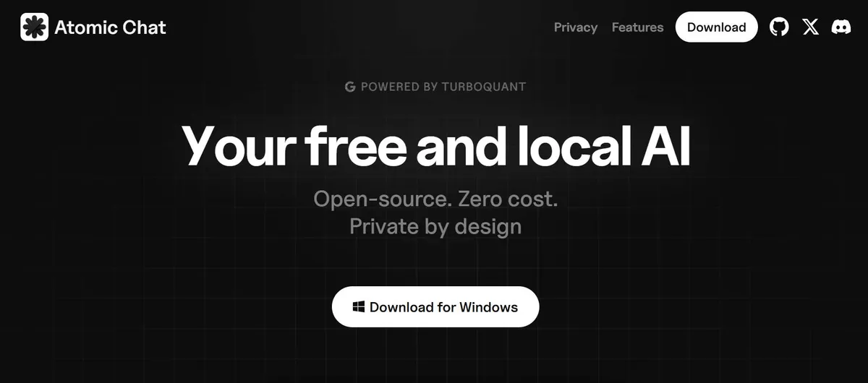This screenshot has height=383, width=868.
Task: Click the Atomic Chat brand name text
Action: tap(110, 27)
